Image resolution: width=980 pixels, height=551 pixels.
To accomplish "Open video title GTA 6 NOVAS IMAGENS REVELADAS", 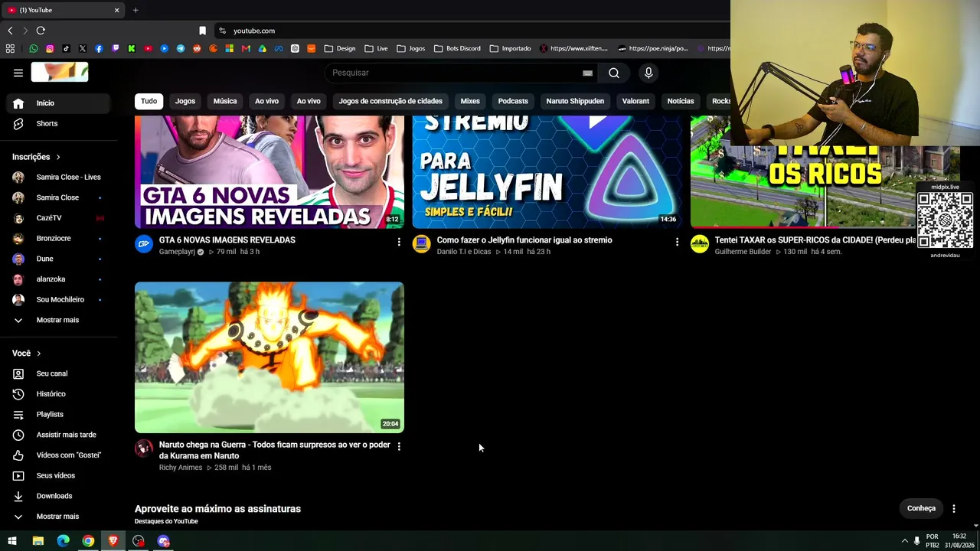I will [227, 240].
